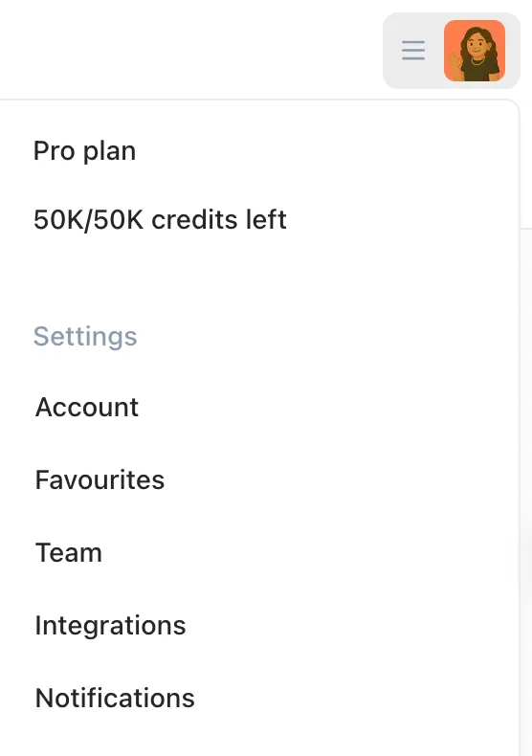Click the 'Team' link under Settings
The width and height of the screenshot is (532, 756).
(69, 553)
